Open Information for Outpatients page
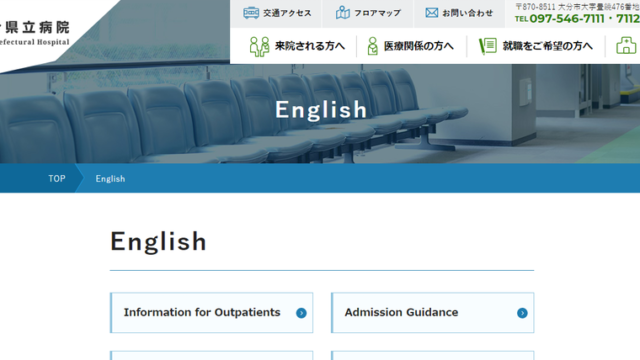The width and height of the screenshot is (640, 360). pos(211,313)
